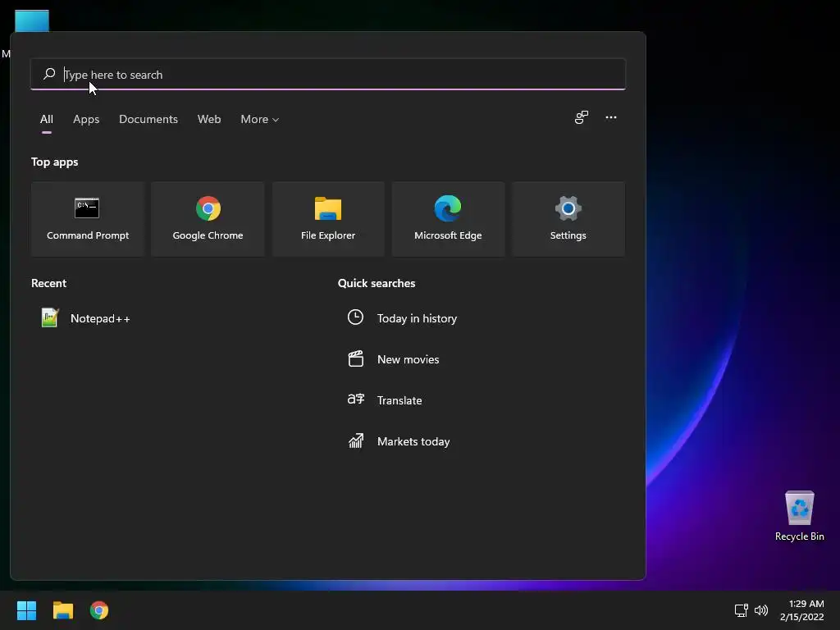Open Windows Start button on taskbar
This screenshot has height=630, width=840.
26,610
